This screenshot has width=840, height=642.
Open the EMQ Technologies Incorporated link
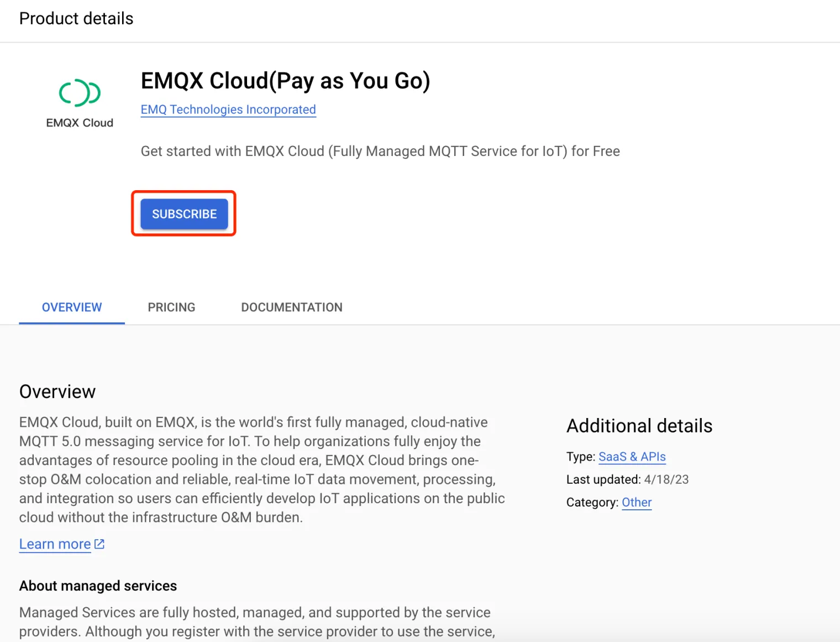[x=228, y=109]
